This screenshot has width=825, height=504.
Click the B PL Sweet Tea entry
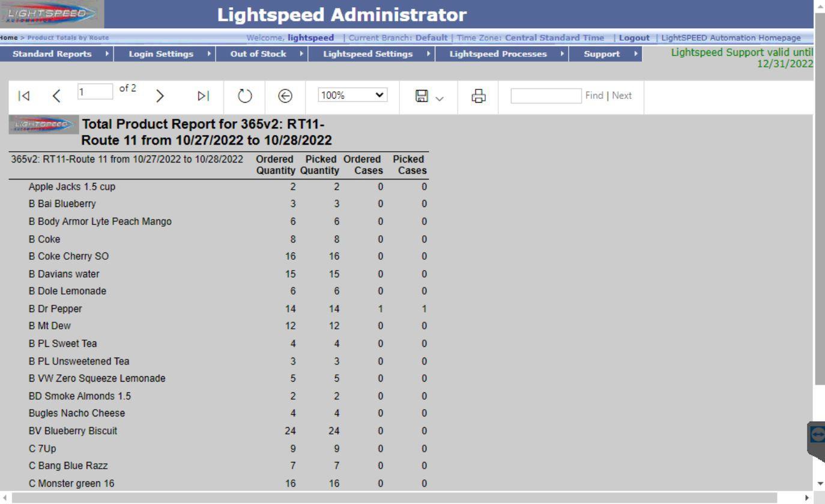tap(62, 344)
